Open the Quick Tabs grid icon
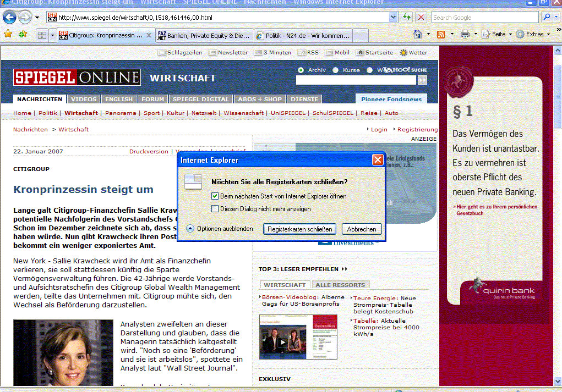 click(42, 35)
